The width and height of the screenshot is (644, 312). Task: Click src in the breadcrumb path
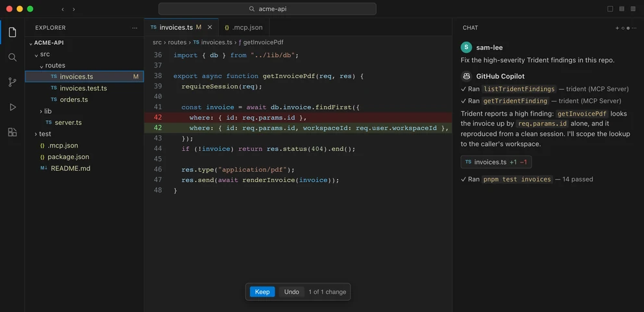pyautogui.click(x=157, y=42)
